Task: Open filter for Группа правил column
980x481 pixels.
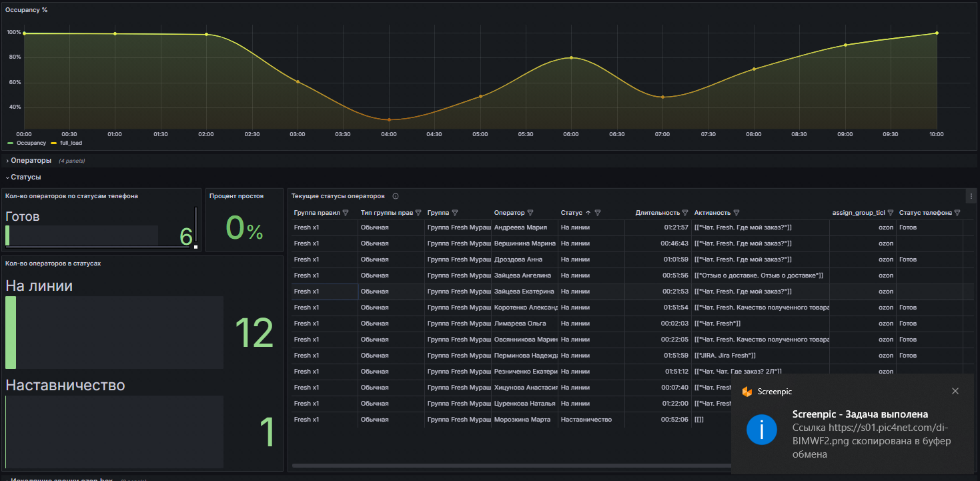Action: click(x=346, y=213)
